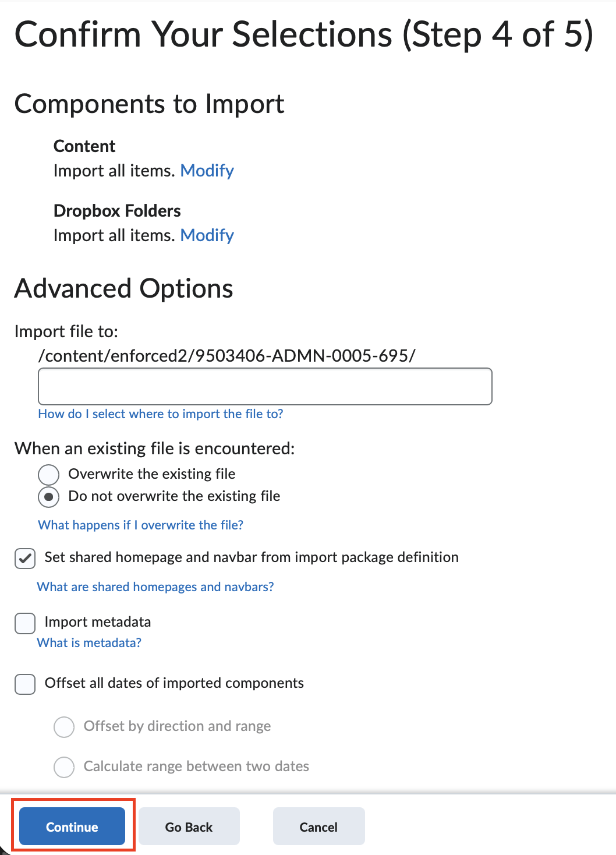The width and height of the screenshot is (616, 855).
Task: Open help on selecting import file location
Action: pyautogui.click(x=161, y=414)
